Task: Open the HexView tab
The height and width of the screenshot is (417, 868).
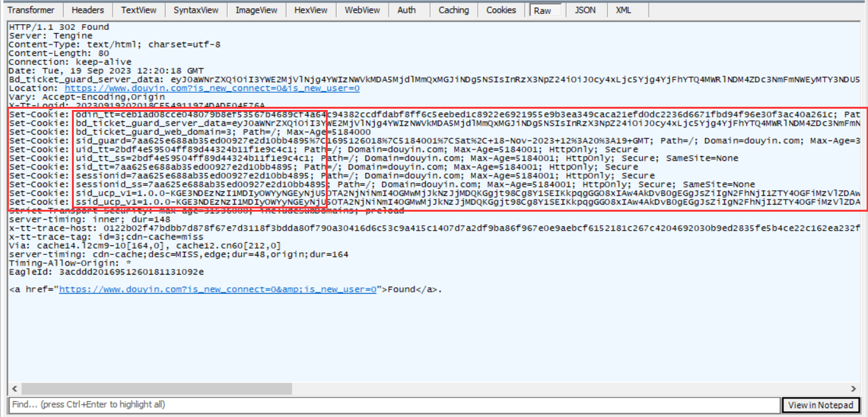Action: (311, 10)
